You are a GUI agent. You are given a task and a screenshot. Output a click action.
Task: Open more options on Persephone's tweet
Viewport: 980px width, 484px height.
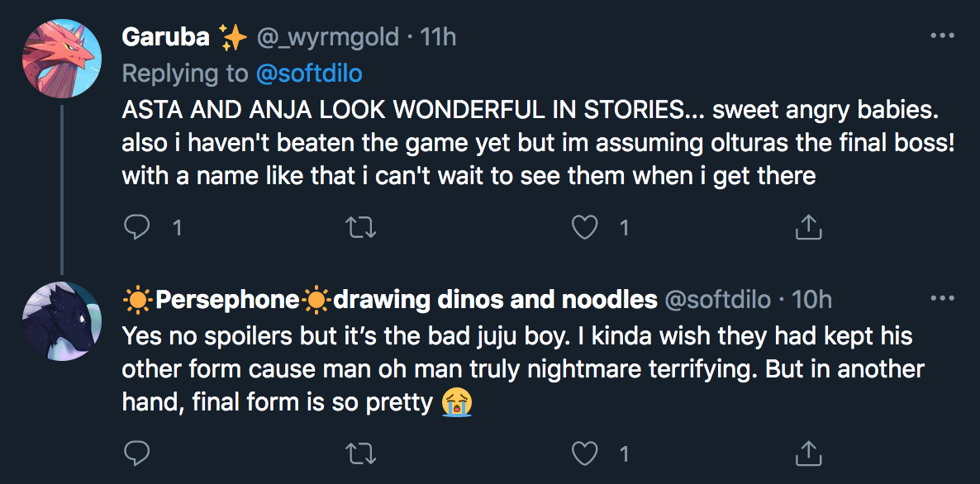[x=943, y=298]
